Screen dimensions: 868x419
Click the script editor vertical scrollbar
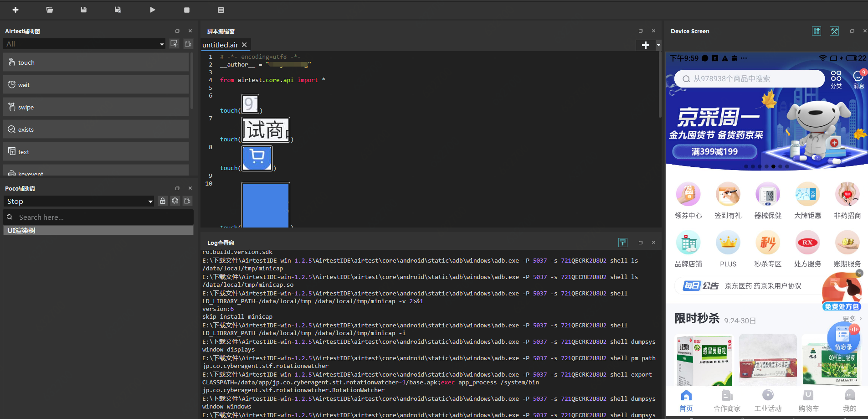pyautogui.click(x=659, y=85)
